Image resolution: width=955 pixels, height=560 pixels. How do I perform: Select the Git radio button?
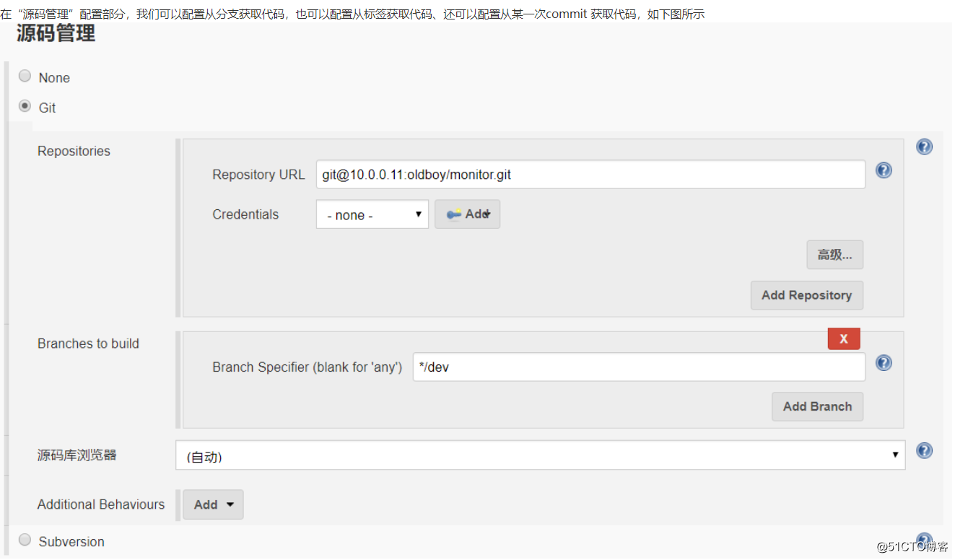pyautogui.click(x=25, y=106)
